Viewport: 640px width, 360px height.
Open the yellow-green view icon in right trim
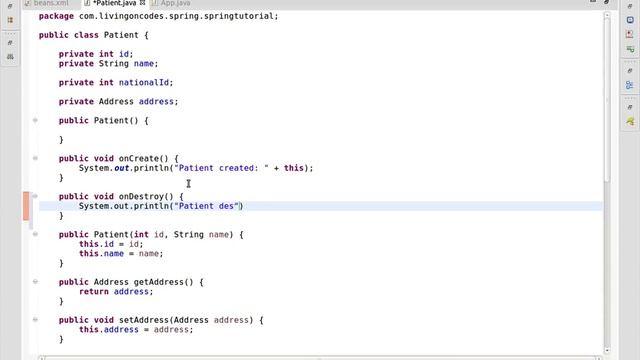click(630, 121)
